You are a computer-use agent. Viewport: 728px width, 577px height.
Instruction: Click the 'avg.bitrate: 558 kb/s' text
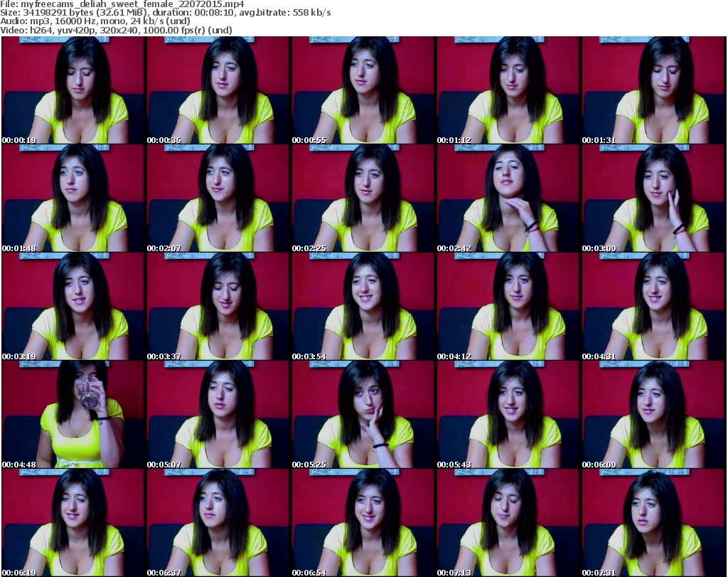tap(285, 13)
